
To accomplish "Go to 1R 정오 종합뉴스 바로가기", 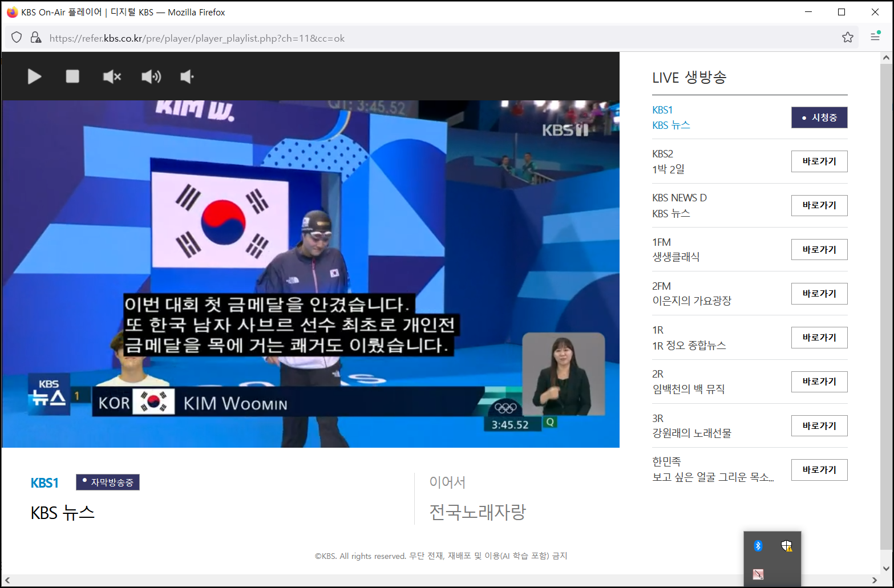I will pyautogui.click(x=819, y=338).
